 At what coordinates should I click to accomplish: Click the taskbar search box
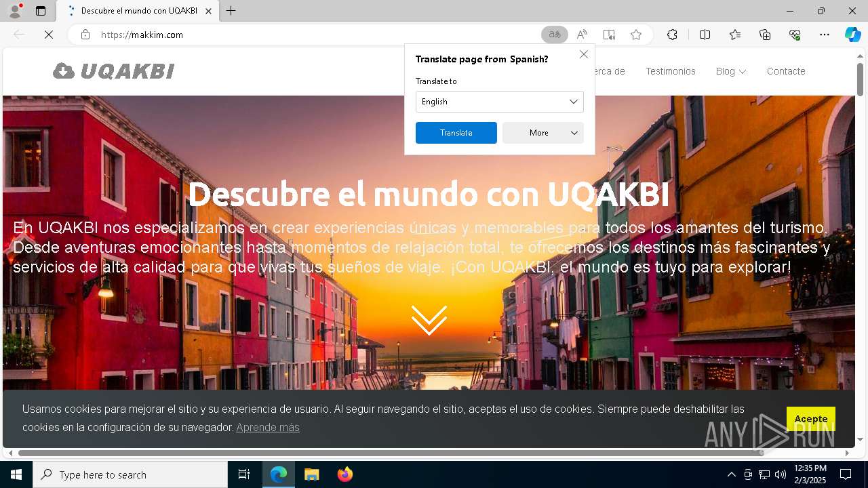130,474
